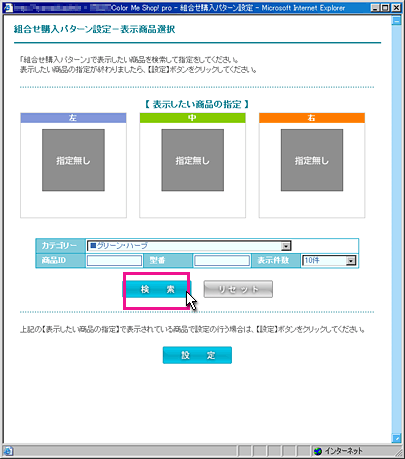Image resolution: width=405 pixels, height=459 pixels.
Task: Click the status bar page icon
Action: tap(8, 451)
